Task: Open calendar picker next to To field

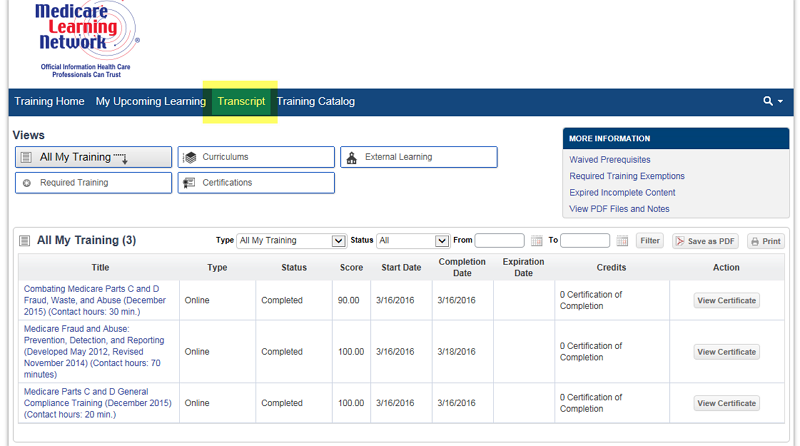Action: click(x=622, y=241)
